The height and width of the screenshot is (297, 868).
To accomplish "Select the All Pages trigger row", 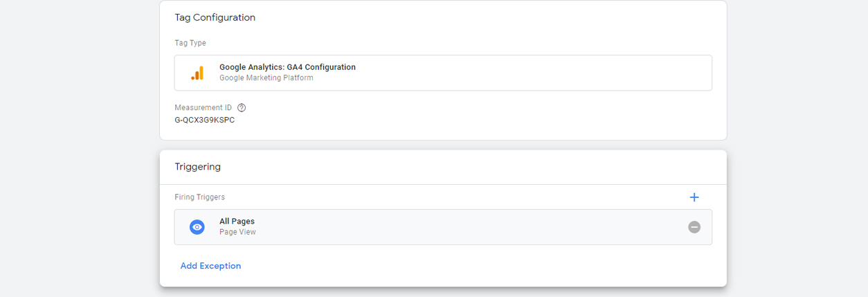I will tap(450, 227).
